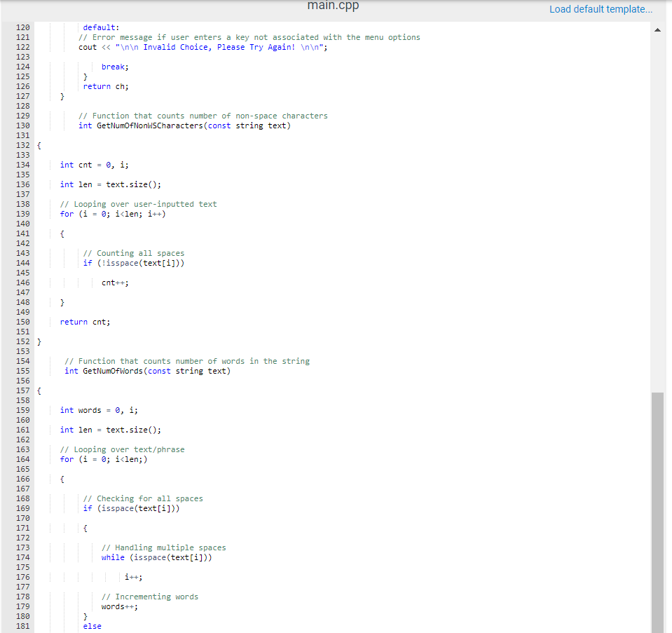Click the for loop on line 139
This screenshot has height=633, width=672.
click(114, 214)
